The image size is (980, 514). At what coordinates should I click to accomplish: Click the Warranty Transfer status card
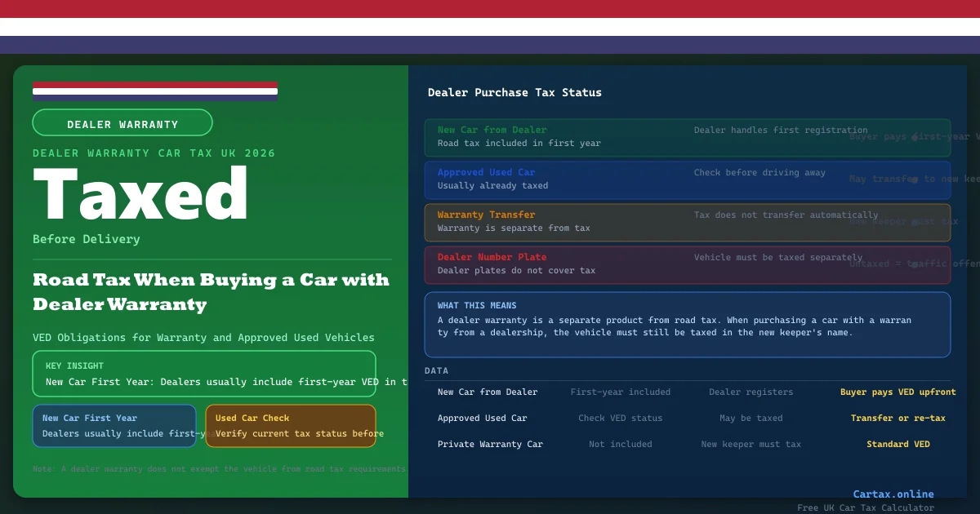tap(687, 222)
